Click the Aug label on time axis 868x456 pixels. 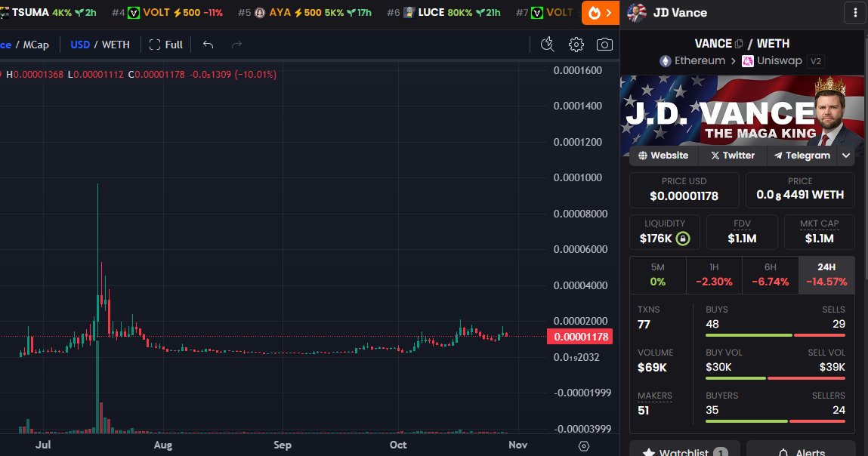click(162, 445)
